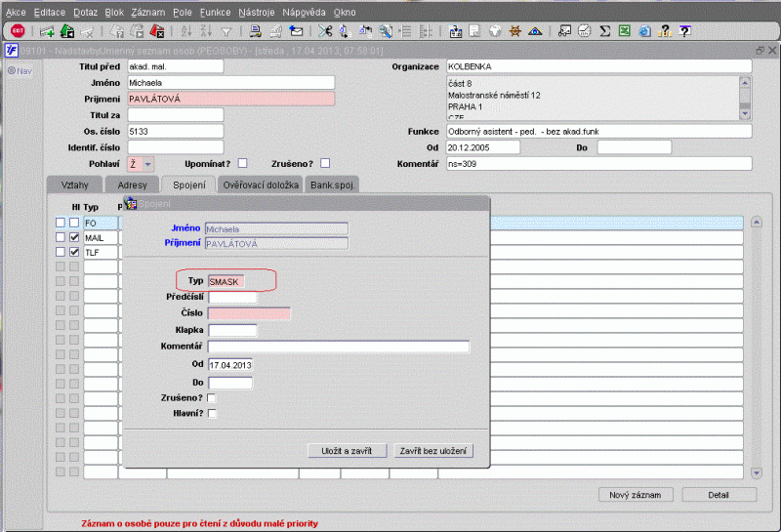The width and height of the screenshot is (781, 532).
Task: Open the Akce menu
Action: (16, 13)
